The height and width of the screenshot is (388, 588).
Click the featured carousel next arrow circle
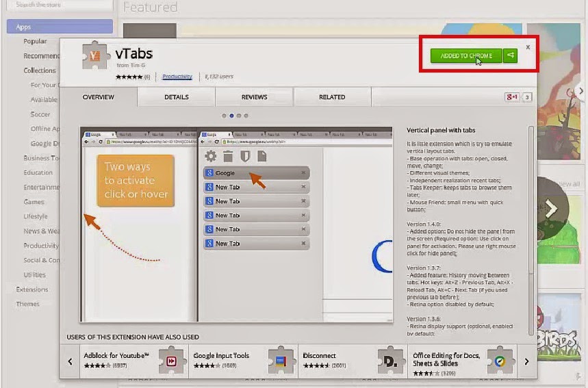tap(552, 209)
